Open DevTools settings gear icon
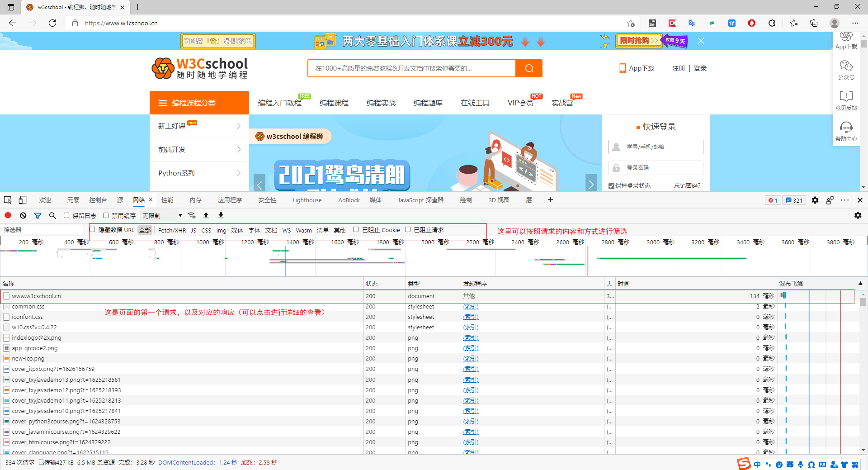The height and width of the screenshot is (470, 868). [815, 200]
